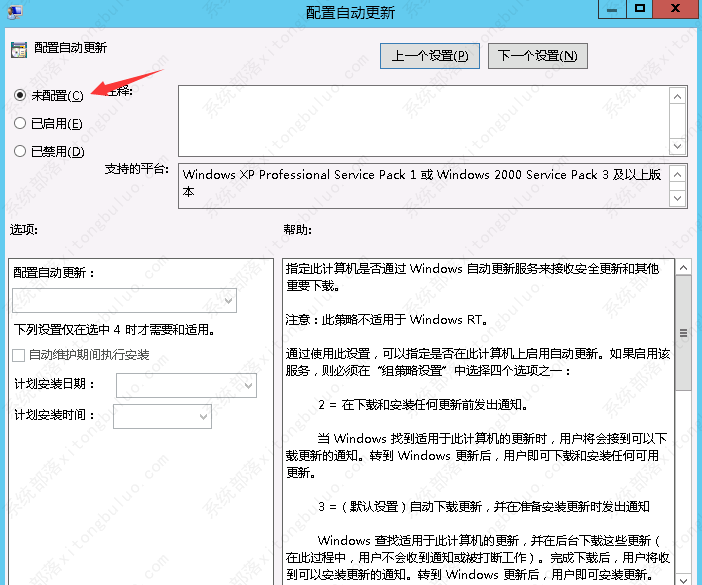The image size is (702, 585).
Task: Click the comment box scroll up arrow
Action: [678, 96]
